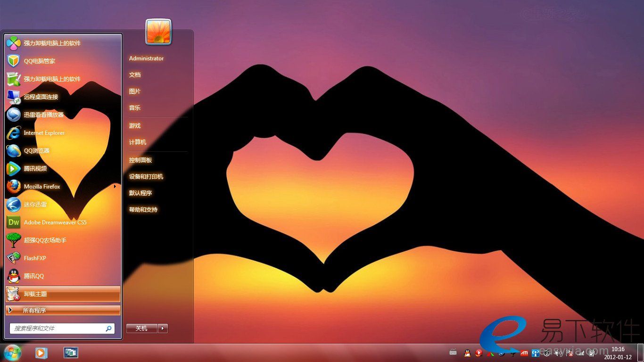Open the Action Center flag tray icon
This screenshot has width=644, height=362.
(x=570, y=353)
